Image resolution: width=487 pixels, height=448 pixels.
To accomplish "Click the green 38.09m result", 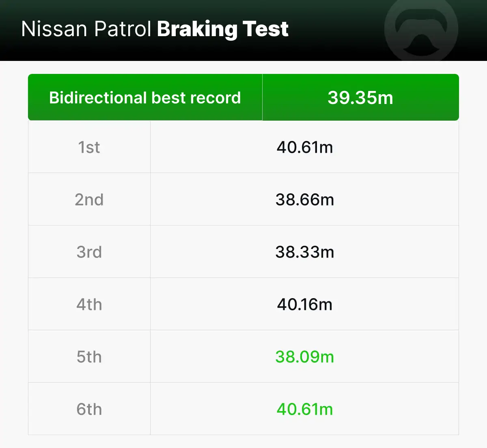I will click(304, 357).
